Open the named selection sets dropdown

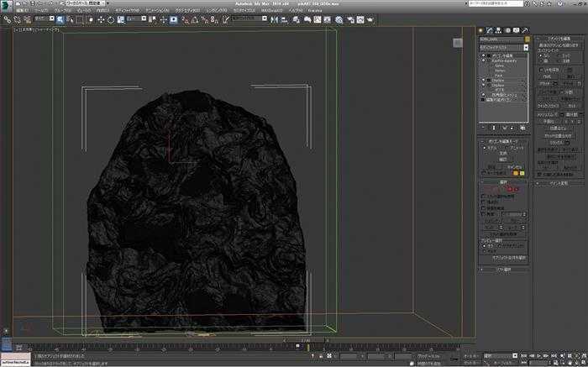(x=249, y=18)
